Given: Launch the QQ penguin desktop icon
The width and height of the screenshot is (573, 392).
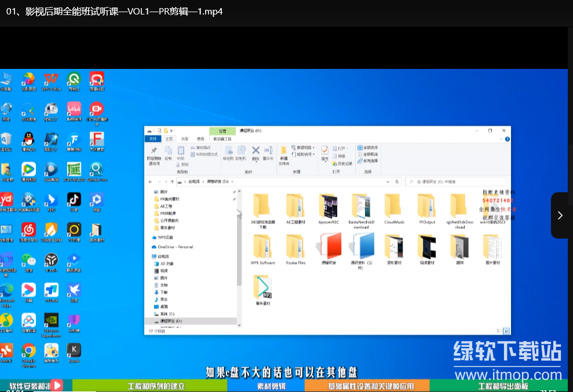Looking at the screenshot, I should [x=28, y=142].
